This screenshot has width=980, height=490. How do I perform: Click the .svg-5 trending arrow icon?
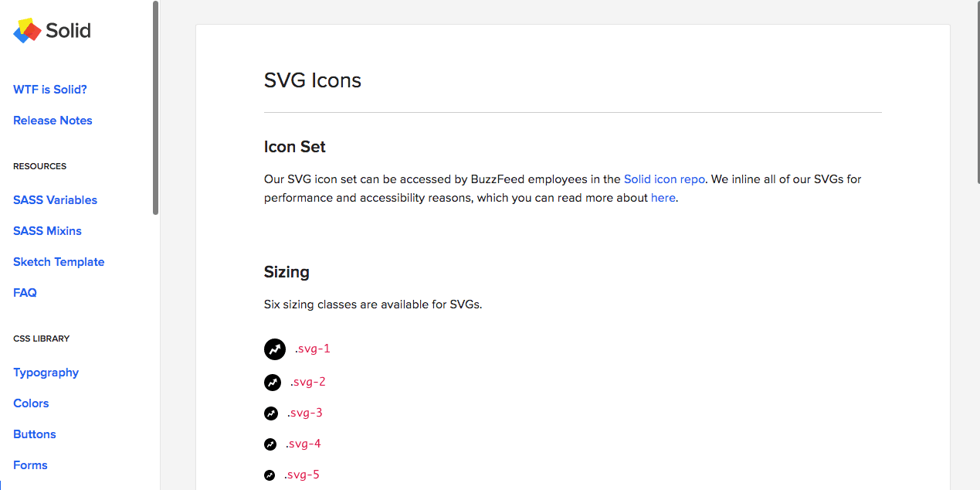[270, 475]
